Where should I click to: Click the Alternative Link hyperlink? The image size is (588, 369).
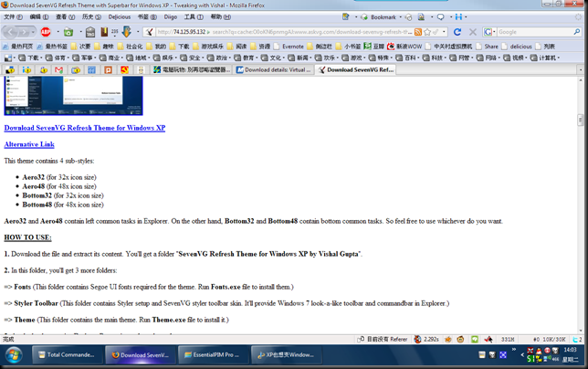[29, 144]
